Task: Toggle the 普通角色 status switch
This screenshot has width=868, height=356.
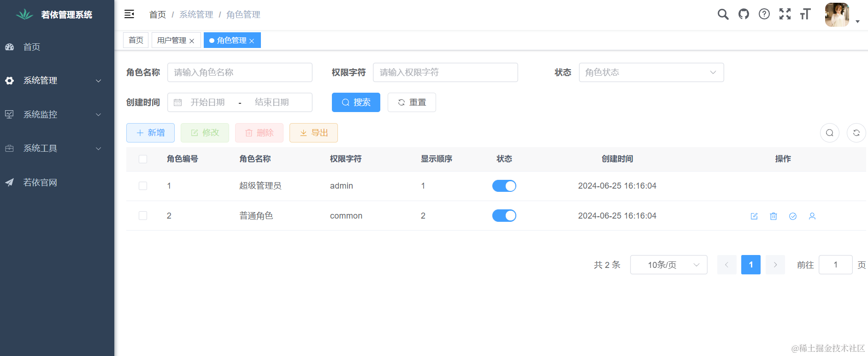Action: click(504, 216)
